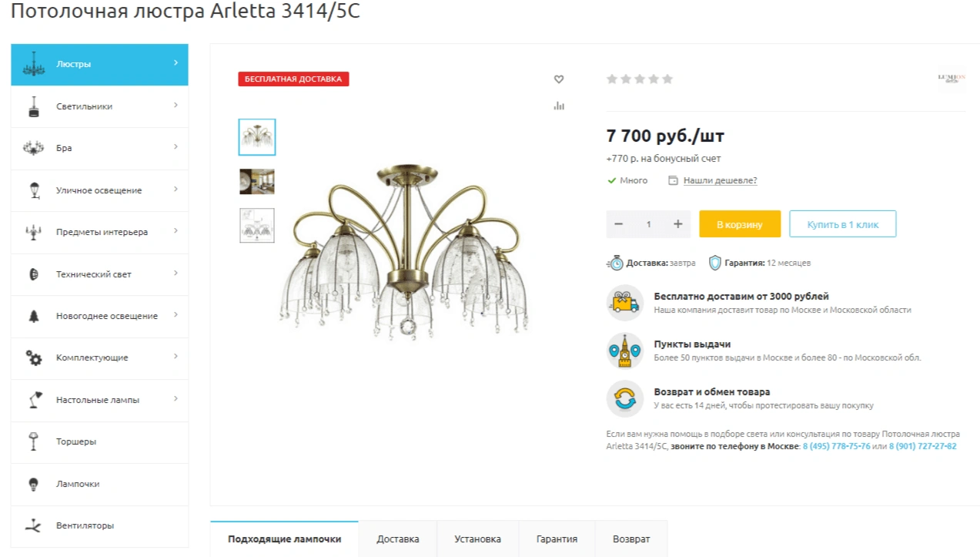Decrease quantity with the minus button
This screenshot has width=980, height=557.
tap(618, 224)
